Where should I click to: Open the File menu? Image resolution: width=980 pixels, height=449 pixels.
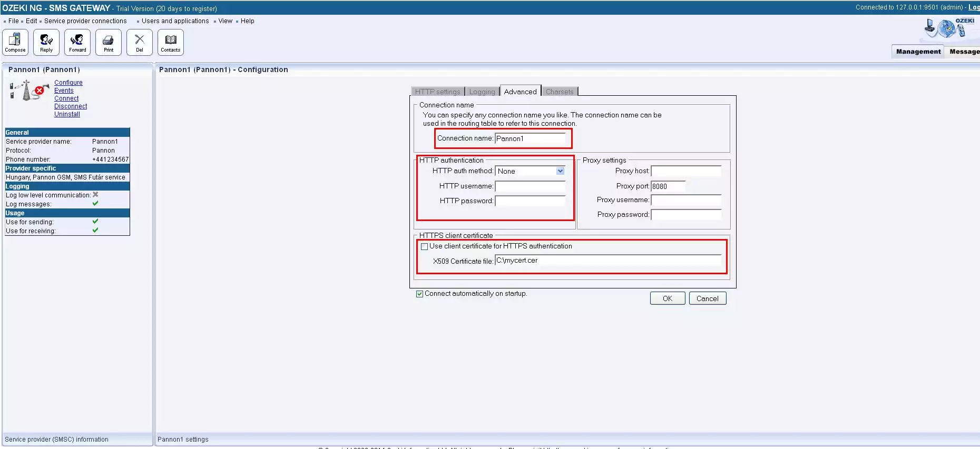[x=14, y=21]
